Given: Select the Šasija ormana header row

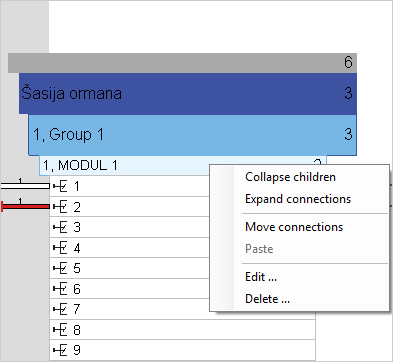Looking at the screenshot, I should pos(188,93).
